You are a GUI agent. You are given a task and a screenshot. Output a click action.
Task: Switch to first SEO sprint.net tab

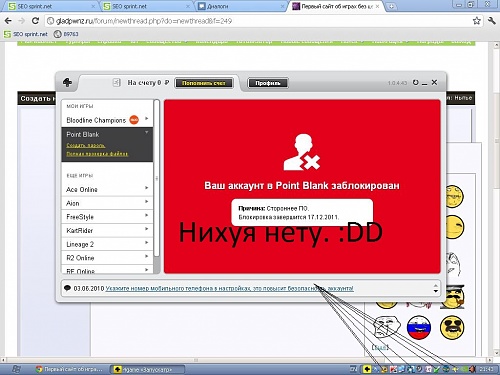click(52, 6)
